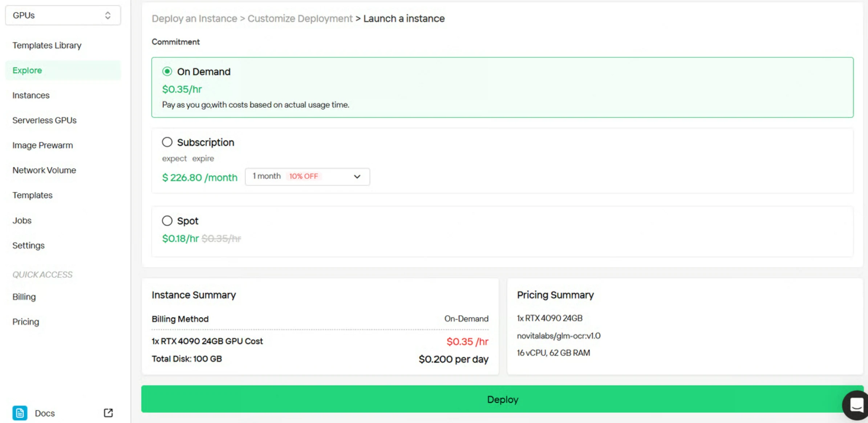Click Pay as you go description text
The image size is (868, 423).
(x=256, y=105)
